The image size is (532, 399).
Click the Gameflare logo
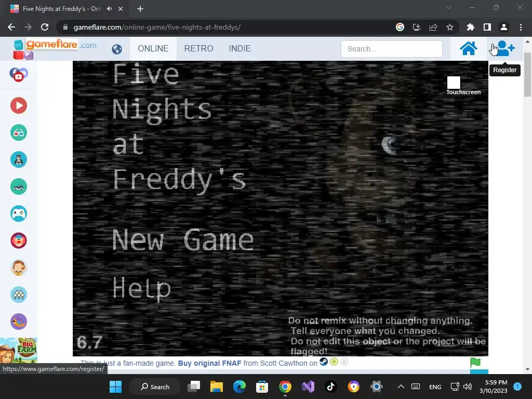click(x=54, y=48)
